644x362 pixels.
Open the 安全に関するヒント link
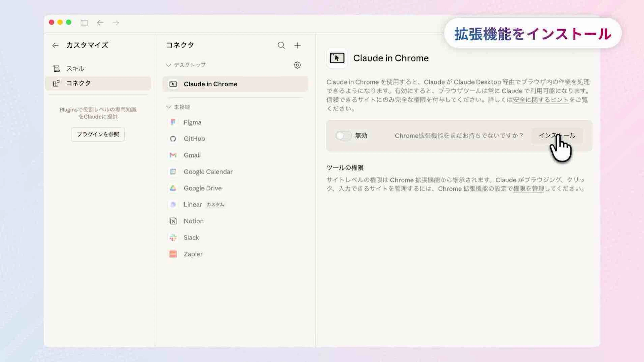541,100
